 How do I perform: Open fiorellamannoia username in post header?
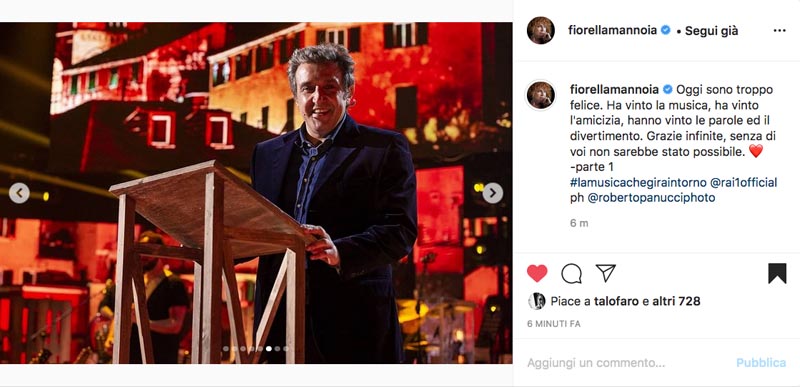613,30
